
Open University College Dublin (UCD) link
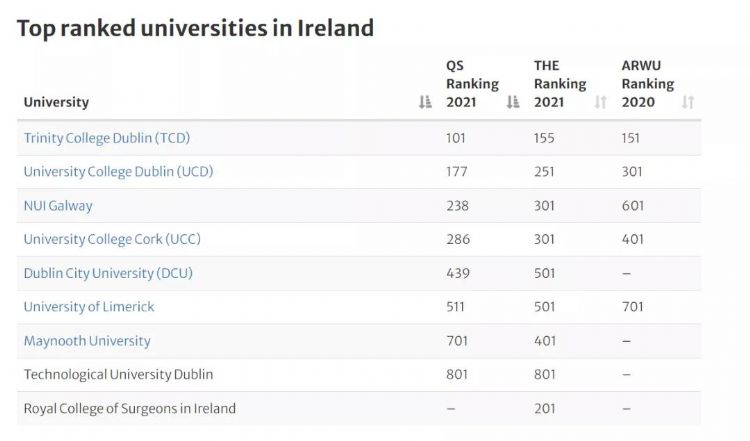coord(118,171)
